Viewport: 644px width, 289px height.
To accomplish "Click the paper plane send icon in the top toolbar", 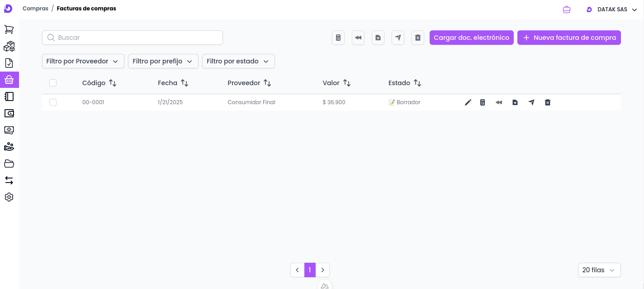I will pos(398,38).
